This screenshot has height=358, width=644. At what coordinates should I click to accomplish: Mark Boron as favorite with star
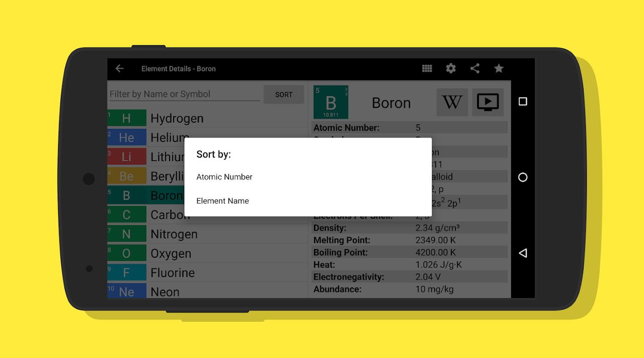(499, 68)
